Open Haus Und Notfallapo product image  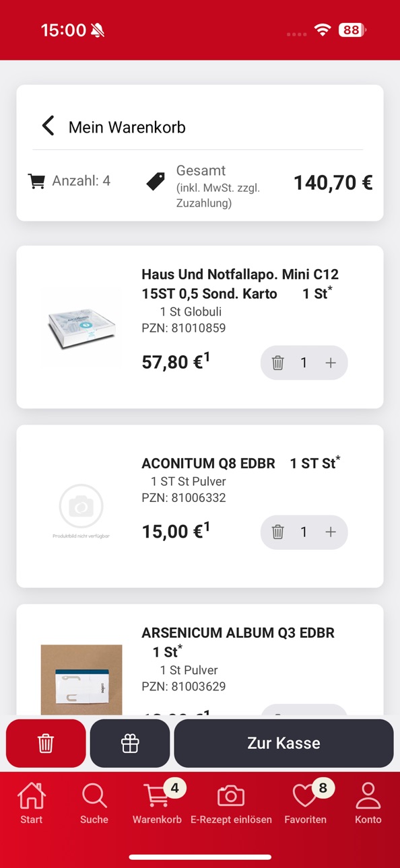click(81, 326)
